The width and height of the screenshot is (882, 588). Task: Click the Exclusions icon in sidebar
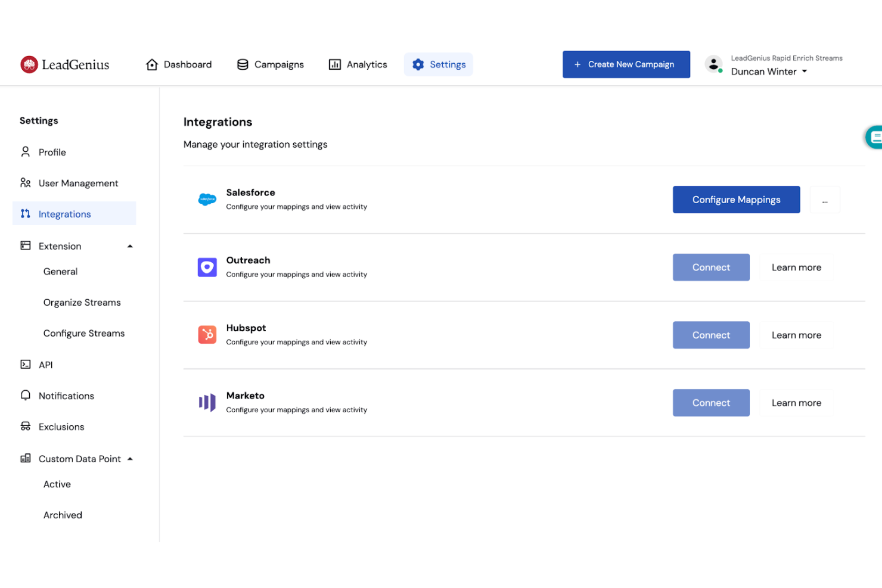(25, 427)
